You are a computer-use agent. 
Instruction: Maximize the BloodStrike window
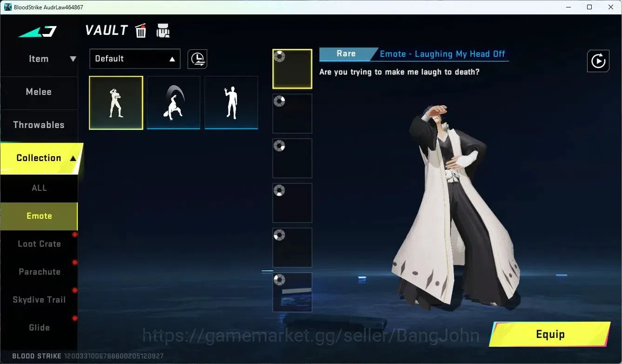(x=589, y=7)
